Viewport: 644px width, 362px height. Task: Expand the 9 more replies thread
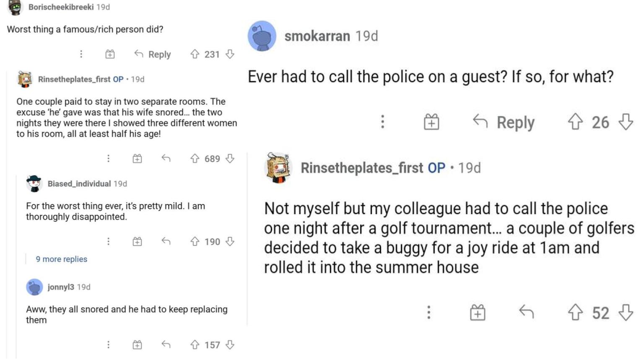61,259
